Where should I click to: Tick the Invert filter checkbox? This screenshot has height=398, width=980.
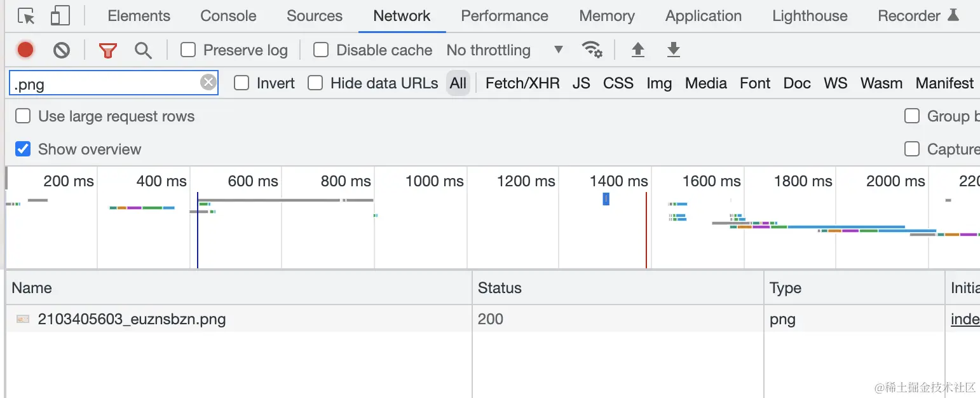(x=242, y=83)
